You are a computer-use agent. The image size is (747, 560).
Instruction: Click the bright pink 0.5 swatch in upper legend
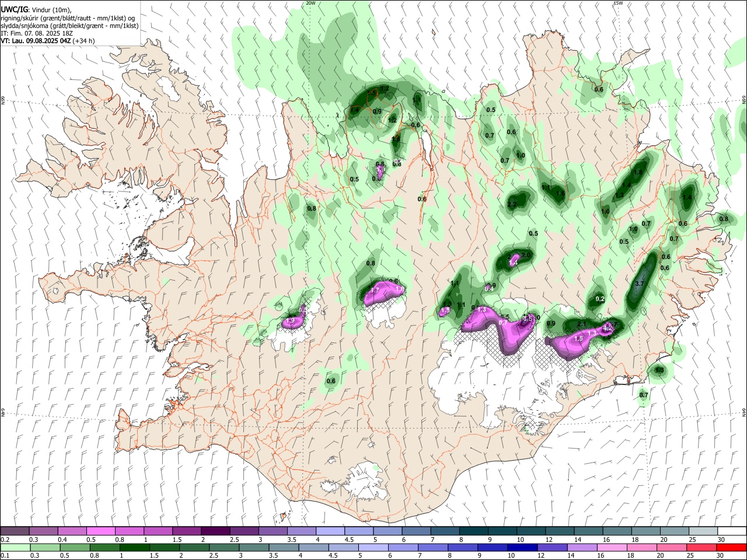101,531
